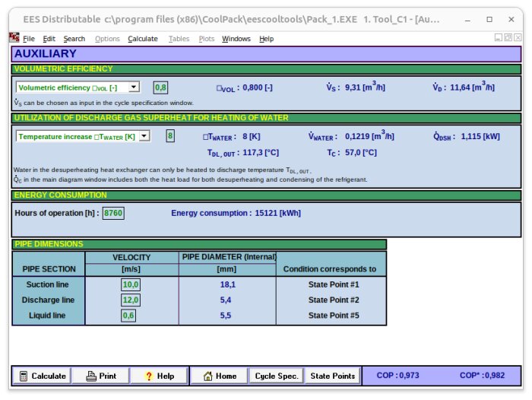Click the AUXILIARY title banner
The height and width of the screenshot is (400, 532).
coord(266,54)
